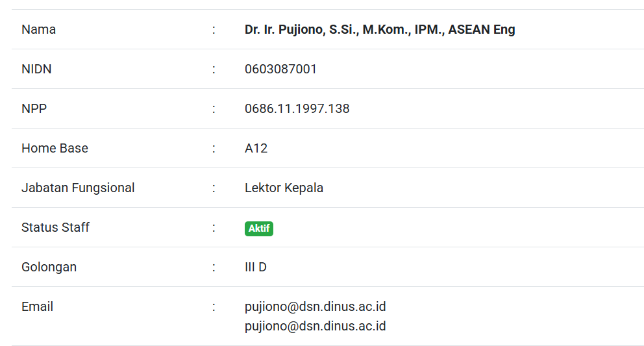Click the NPP number 0686.11.1997.138
Viewport: 644px width, 346px height.
[x=297, y=108]
